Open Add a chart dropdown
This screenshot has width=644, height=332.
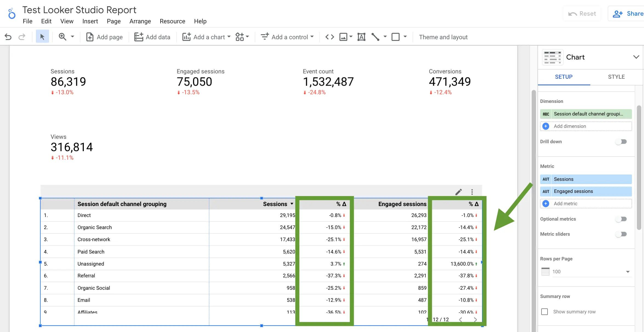tap(206, 37)
